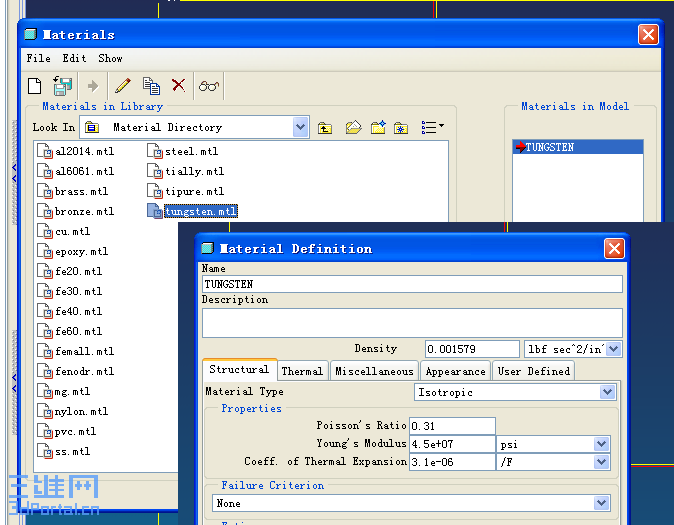Click the Copy material icon

pos(151,86)
